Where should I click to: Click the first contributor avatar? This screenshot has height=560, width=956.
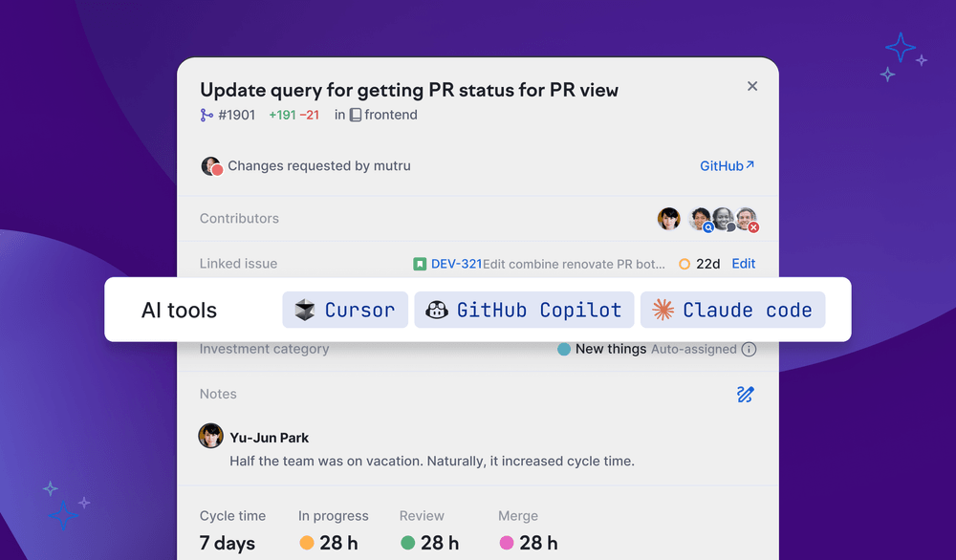[x=669, y=219]
